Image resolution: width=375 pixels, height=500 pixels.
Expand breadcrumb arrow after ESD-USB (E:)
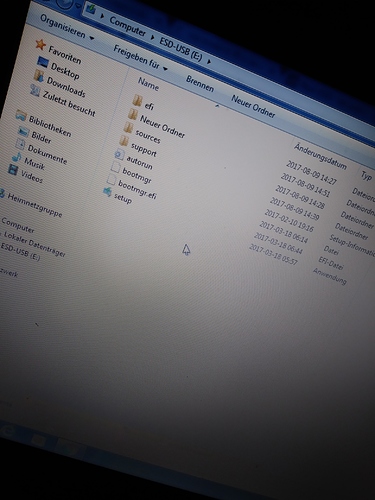(x=209, y=61)
